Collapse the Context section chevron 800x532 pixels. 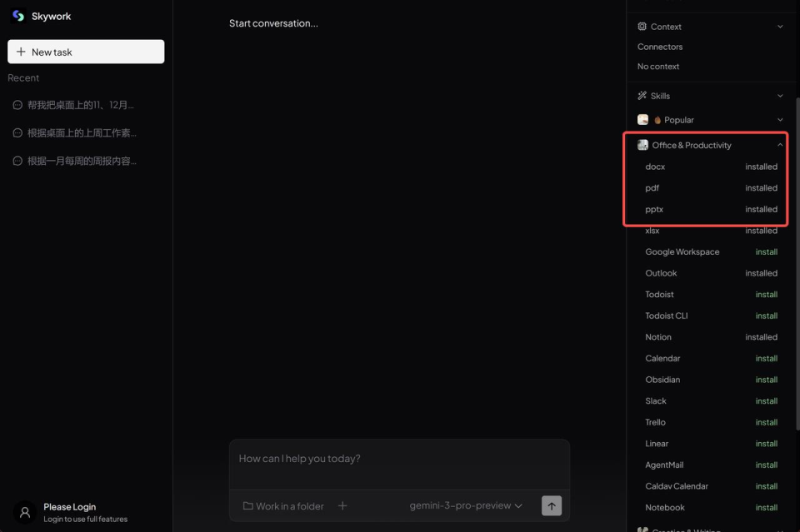click(780, 27)
